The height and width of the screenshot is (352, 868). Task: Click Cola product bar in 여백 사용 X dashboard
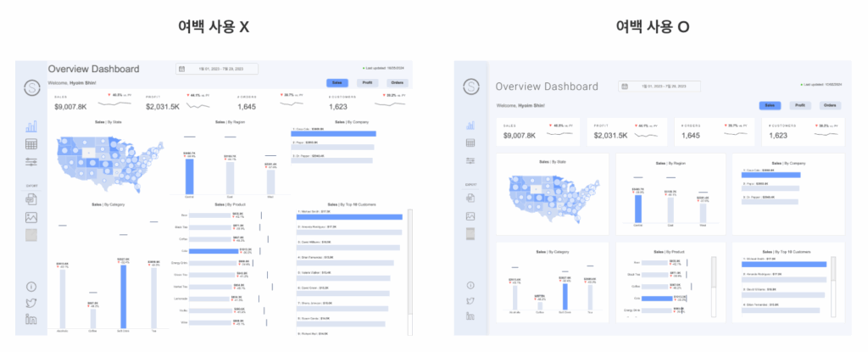(x=214, y=251)
